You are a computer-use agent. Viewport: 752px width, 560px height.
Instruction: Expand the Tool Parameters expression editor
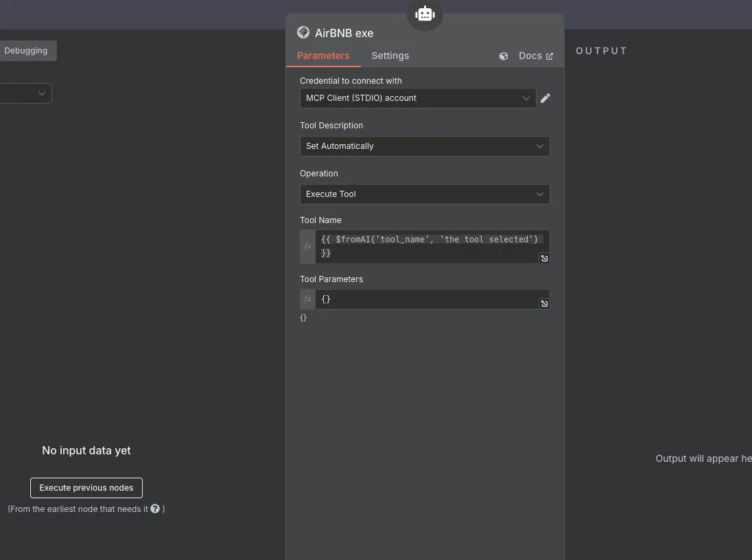544,304
